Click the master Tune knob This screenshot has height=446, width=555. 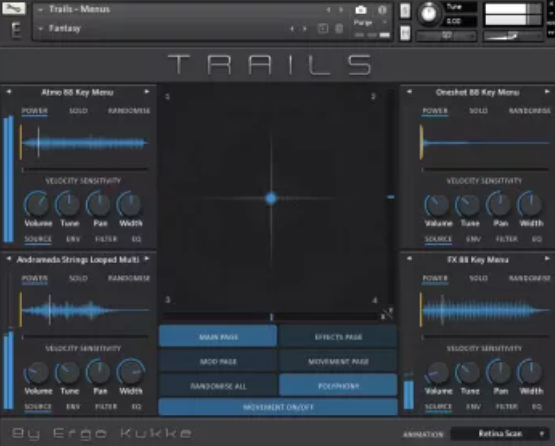tap(429, 13)
